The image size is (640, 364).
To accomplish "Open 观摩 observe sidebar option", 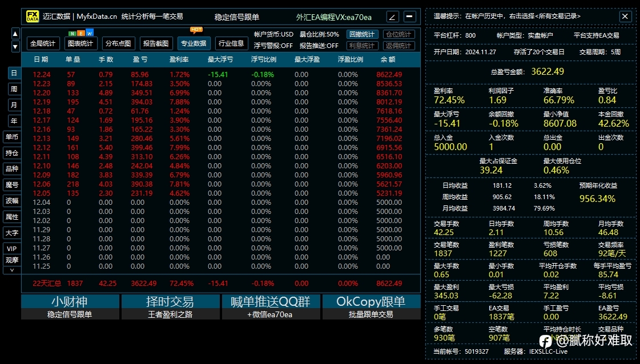I will coord(12,260).
